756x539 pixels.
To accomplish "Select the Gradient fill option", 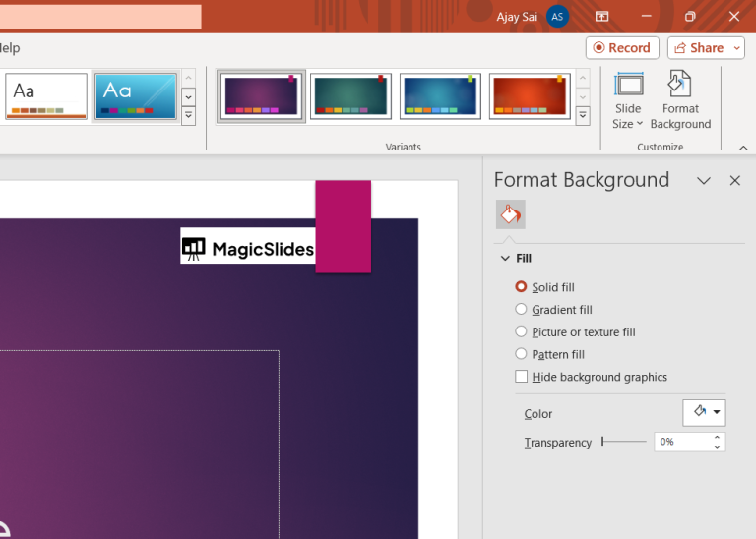I will point(521,309).
